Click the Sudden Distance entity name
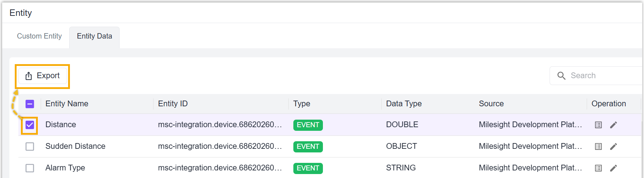 75,146
